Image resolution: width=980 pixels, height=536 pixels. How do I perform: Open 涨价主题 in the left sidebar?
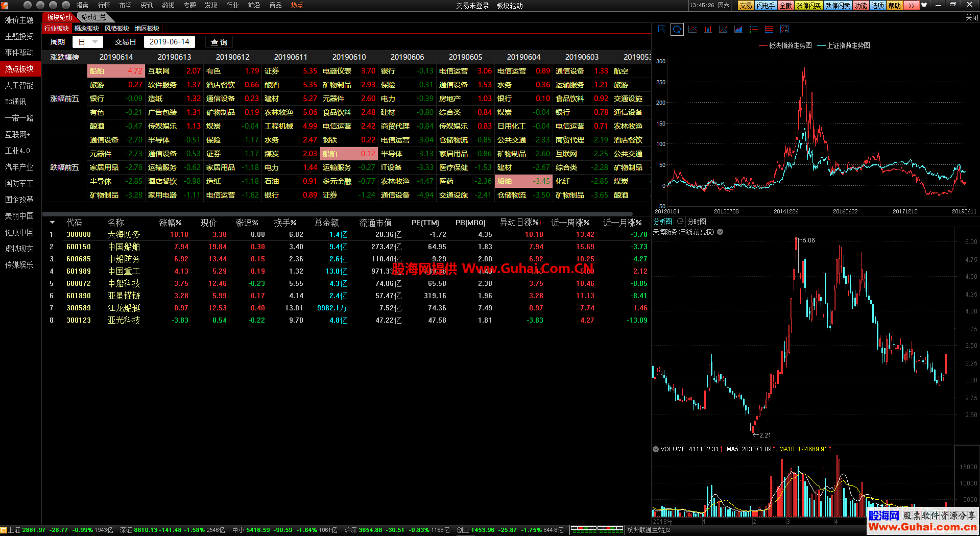pos(19,20)
